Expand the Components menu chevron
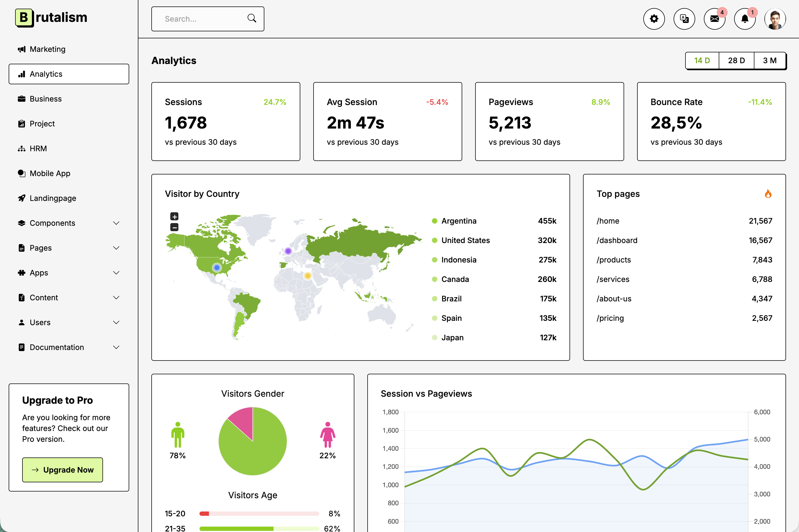The width and height of the screenshot is (799, 532). click(x=116, y=223)
